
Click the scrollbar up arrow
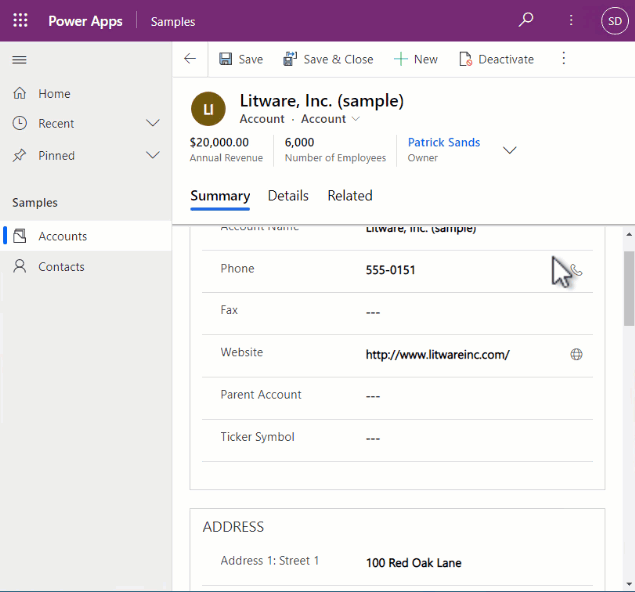[x=629, y=234]
